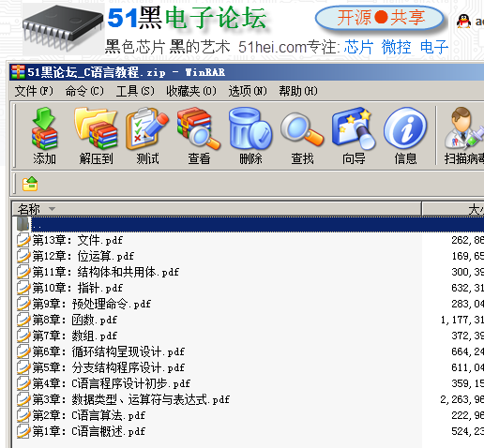
Task: Click PDF icon of 第10章：指针.pdf
Action: tap(23, 288)
